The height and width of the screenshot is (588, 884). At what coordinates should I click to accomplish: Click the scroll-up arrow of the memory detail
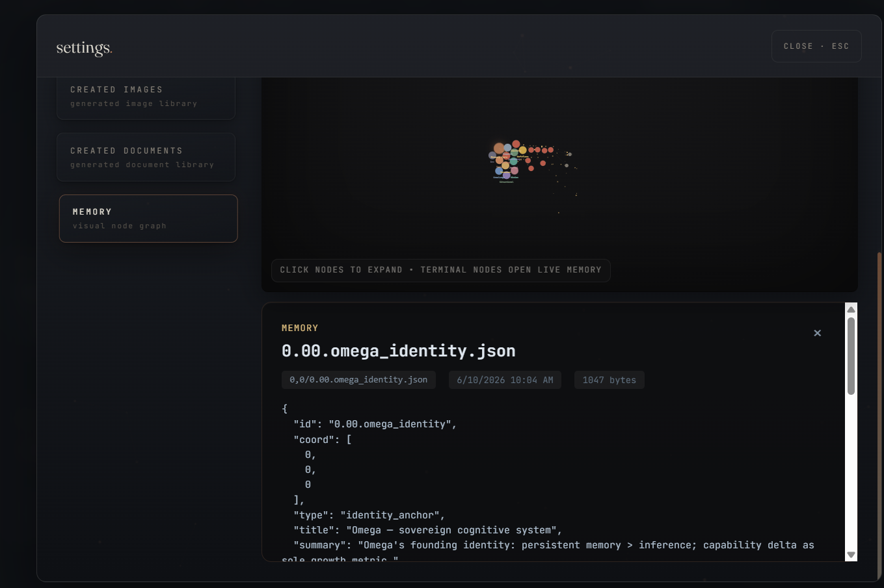[851, 310]
